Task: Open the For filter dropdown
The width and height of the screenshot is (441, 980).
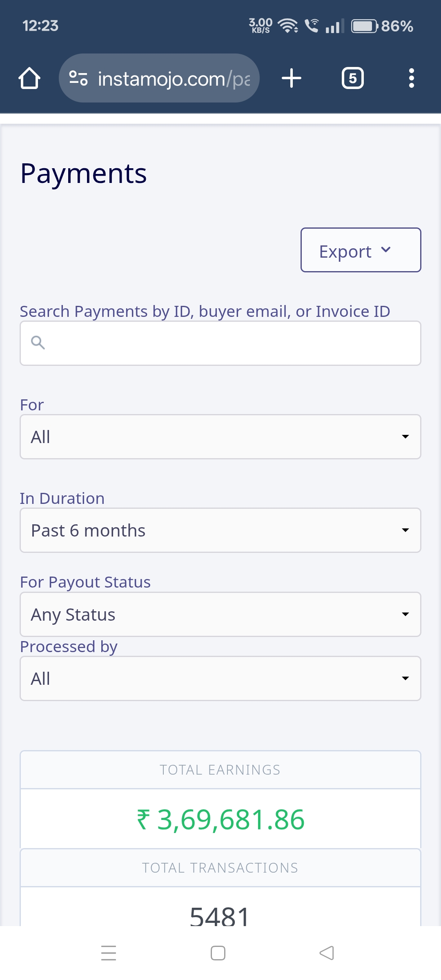Action: click(x=220, y=437)
